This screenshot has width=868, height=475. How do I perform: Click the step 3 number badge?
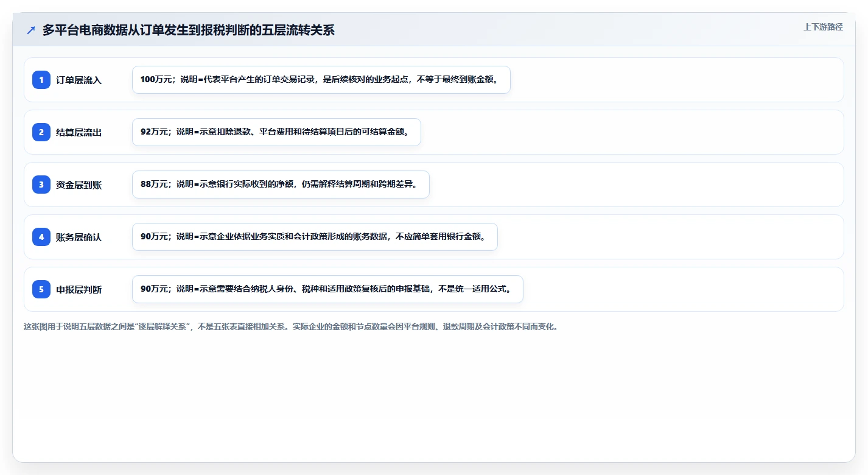pos(41,185)
